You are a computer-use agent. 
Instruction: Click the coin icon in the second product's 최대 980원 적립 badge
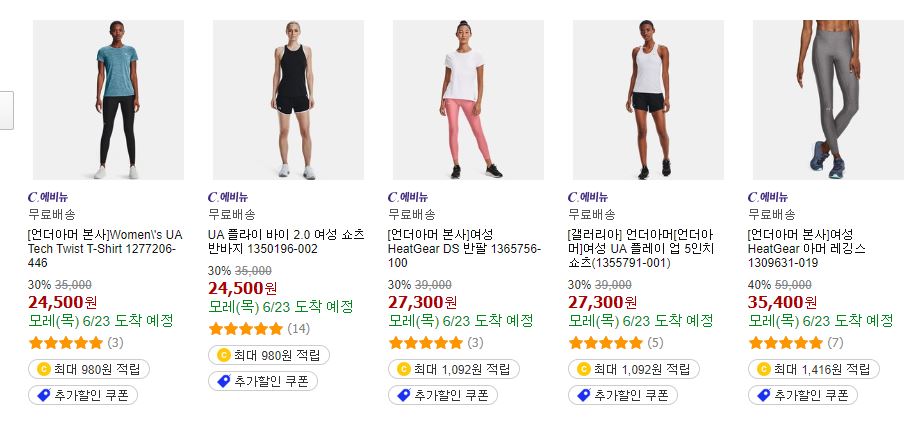(223, 355)
